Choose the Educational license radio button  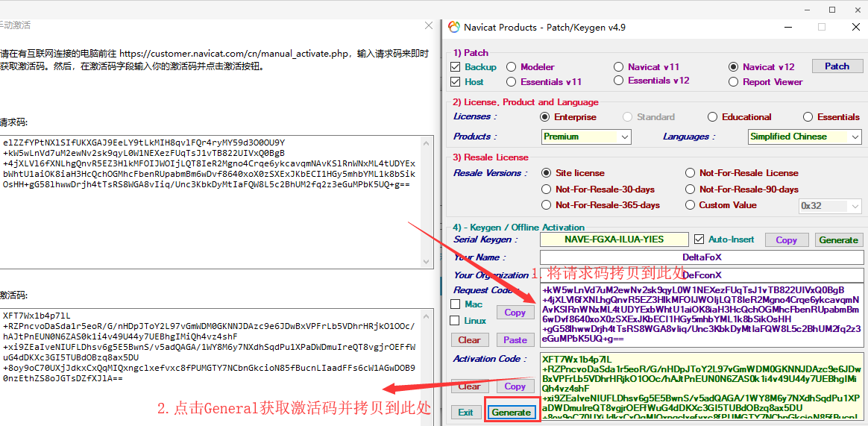point(712,117)
